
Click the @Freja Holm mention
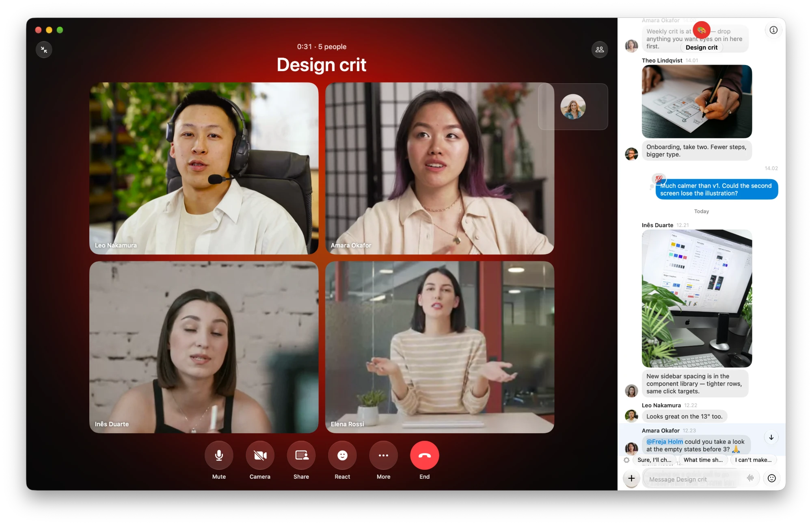[x=664, y=442]
